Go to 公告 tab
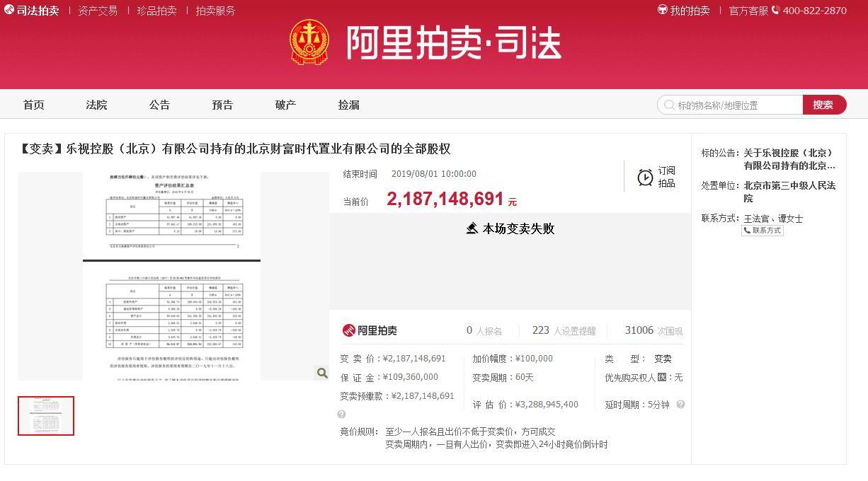Screen dimensions: 868x481 (x=160, y=105)
